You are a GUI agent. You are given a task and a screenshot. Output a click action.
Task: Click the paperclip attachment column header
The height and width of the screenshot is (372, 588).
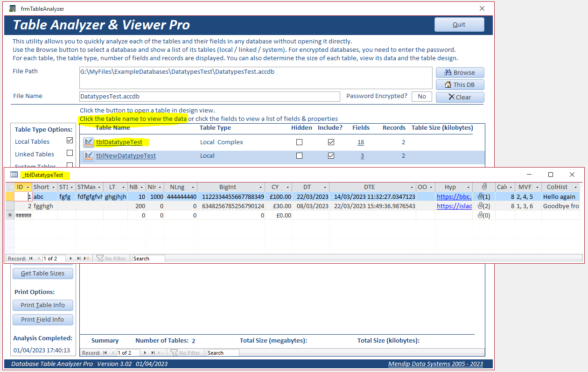(x=484, y=187)
